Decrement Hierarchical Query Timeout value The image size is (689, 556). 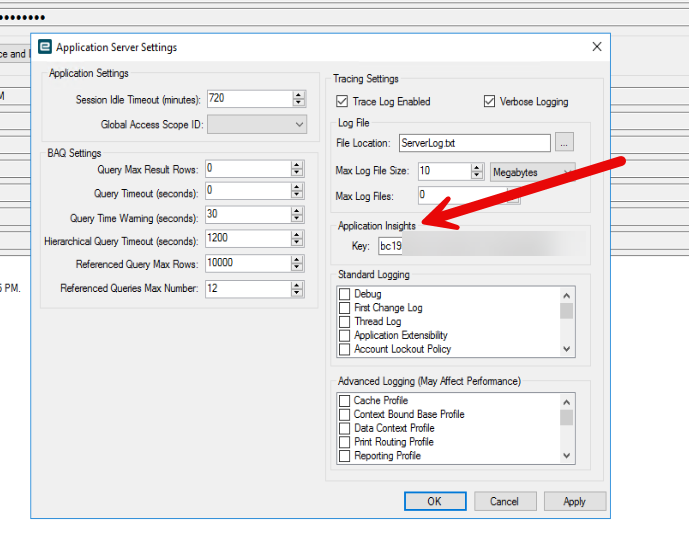tap(297, 243)
